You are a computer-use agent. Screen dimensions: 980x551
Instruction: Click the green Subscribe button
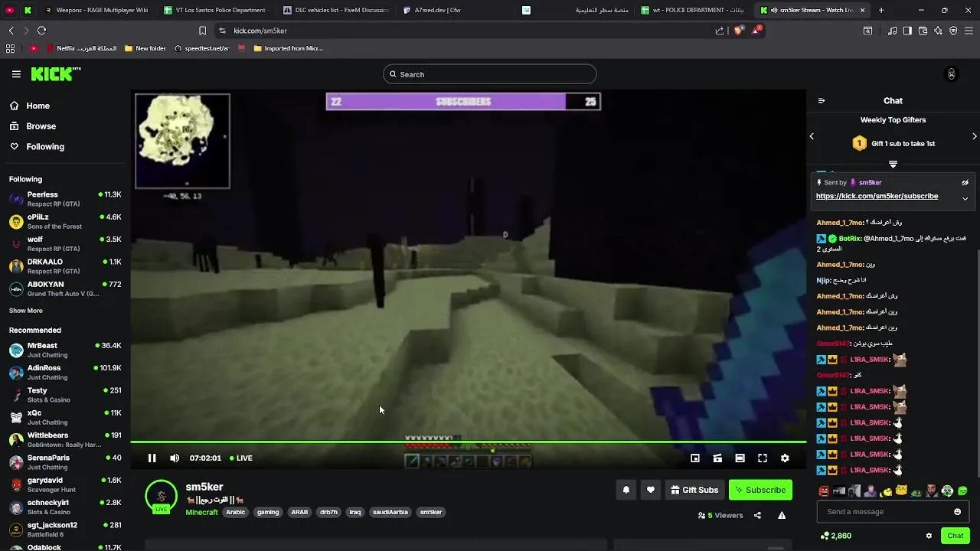[760, 490]
